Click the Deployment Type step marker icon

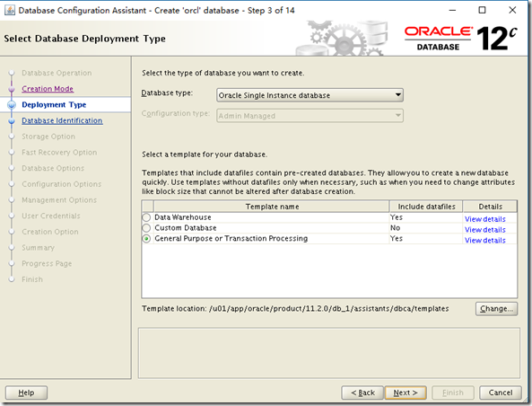coord(12,104)
